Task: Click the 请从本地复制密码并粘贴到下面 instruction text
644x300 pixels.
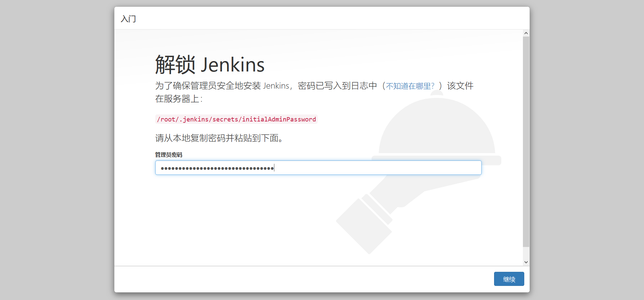Action: (x=219, y=138)
